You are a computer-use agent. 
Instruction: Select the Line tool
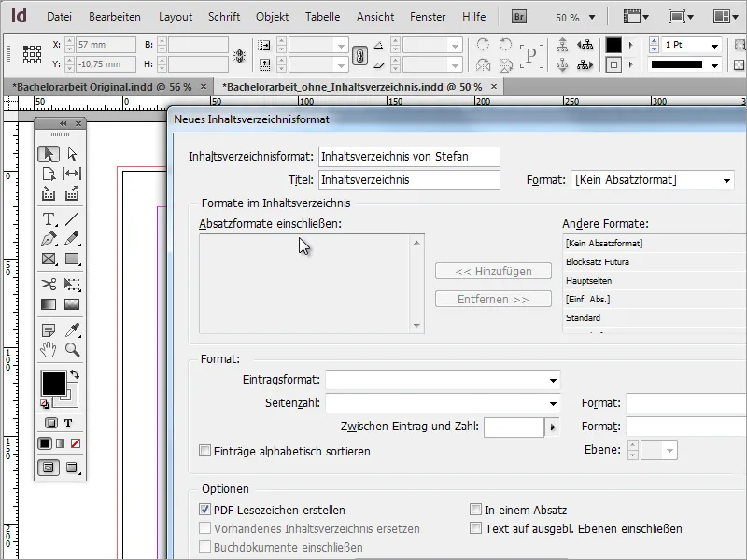coord(72,219)
